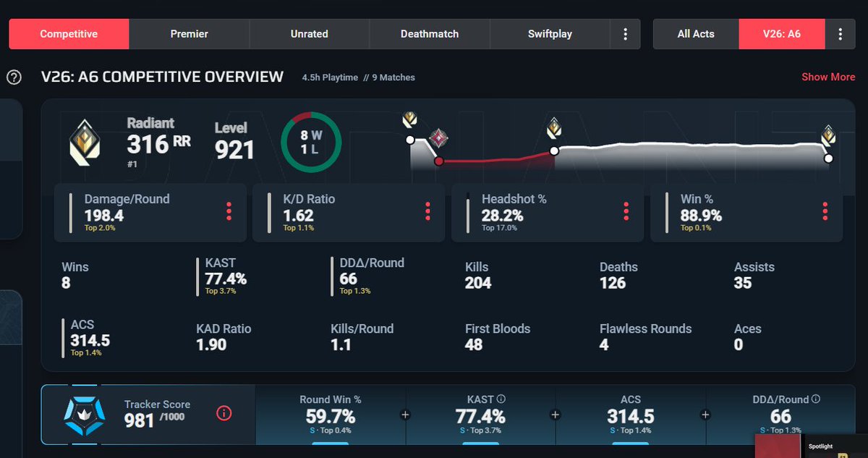This screenshot has width=868, height=458.
Task: Open the Swiftplay tab
Action: click(550, 34)
